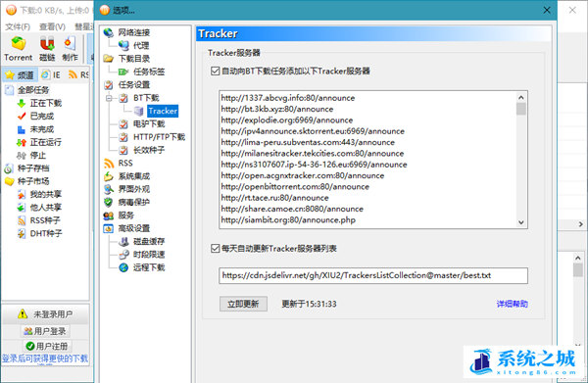Select the http://explodie.org:6969/announce line
588x383 pixels.
pyautogui.click(x=287, y=120)
